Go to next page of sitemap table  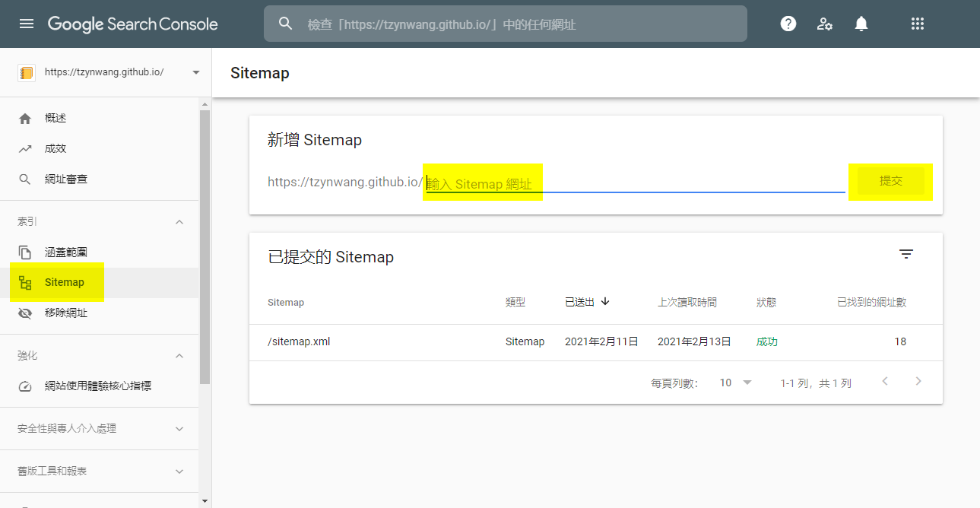coord(918,381)
